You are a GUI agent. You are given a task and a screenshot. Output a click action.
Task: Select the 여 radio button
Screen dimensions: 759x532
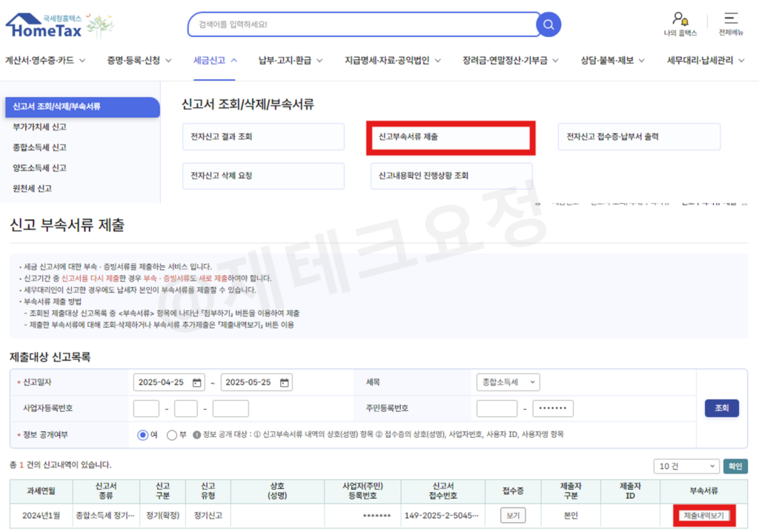pos(142,435)
